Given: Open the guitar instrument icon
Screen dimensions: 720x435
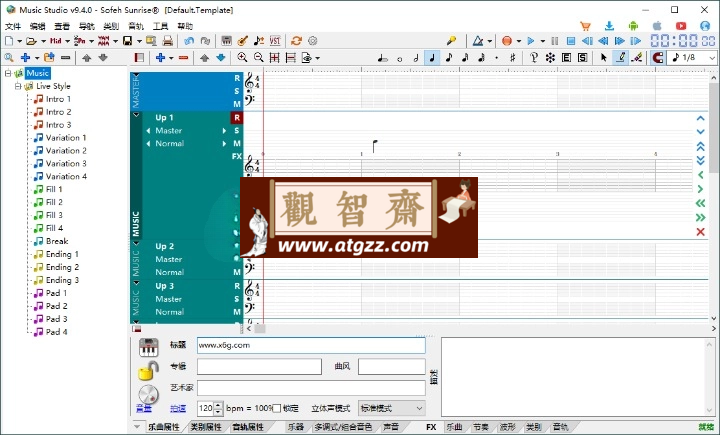Looking at the screenshot, I should pyautogui.click(x=242, y=41).
